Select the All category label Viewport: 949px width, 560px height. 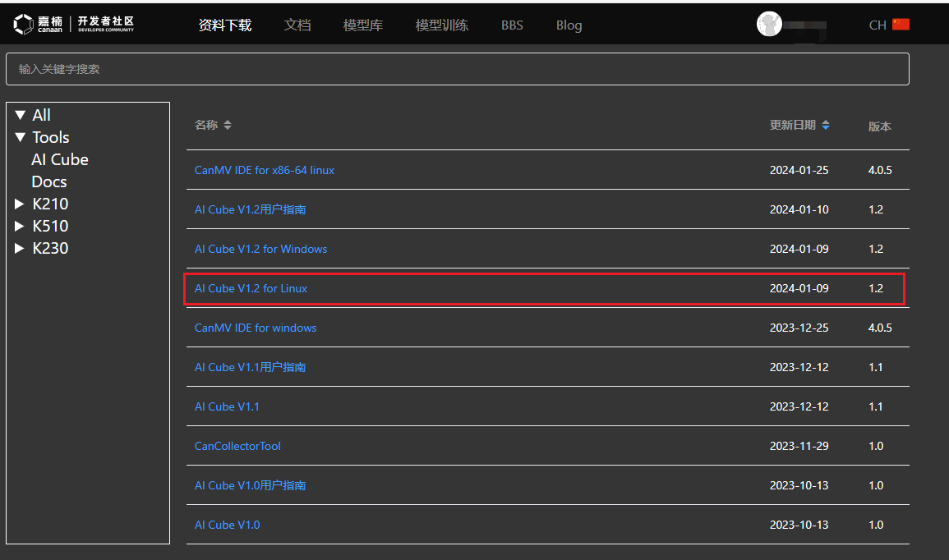[42, 115]
